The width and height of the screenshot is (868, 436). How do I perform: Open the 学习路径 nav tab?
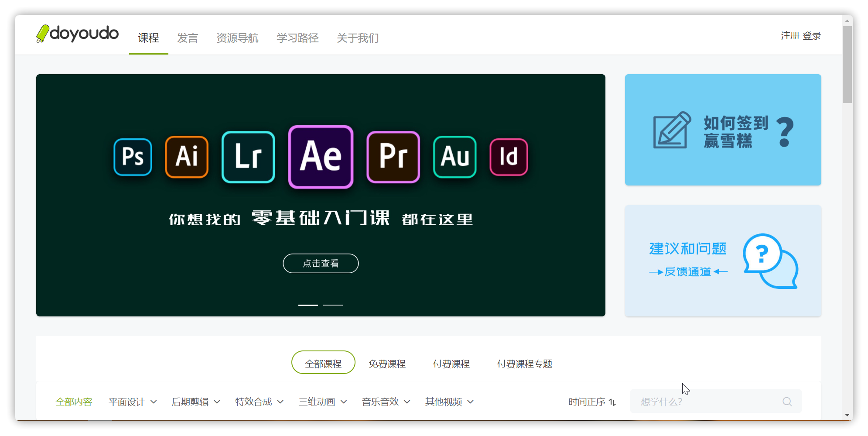tap(297, 38)
